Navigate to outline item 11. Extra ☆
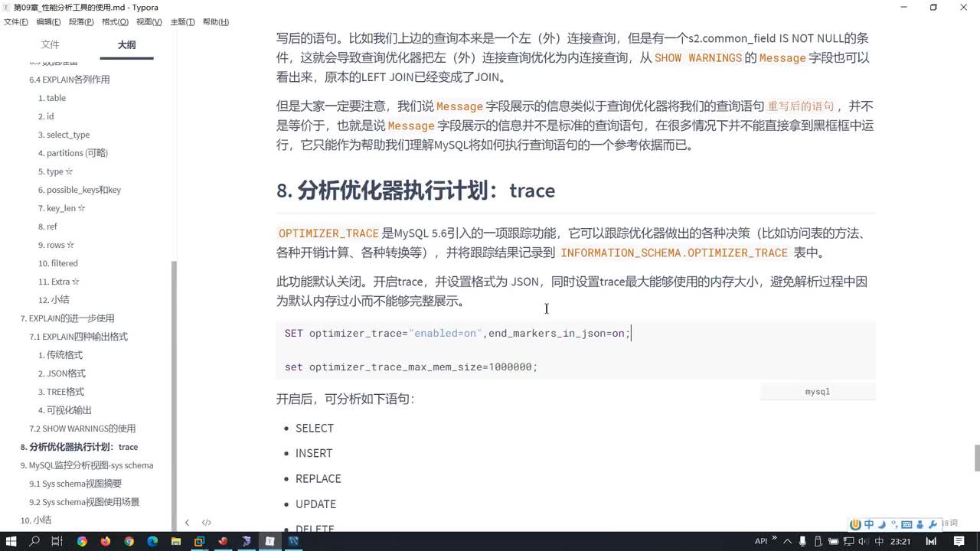 pos(59,282)
